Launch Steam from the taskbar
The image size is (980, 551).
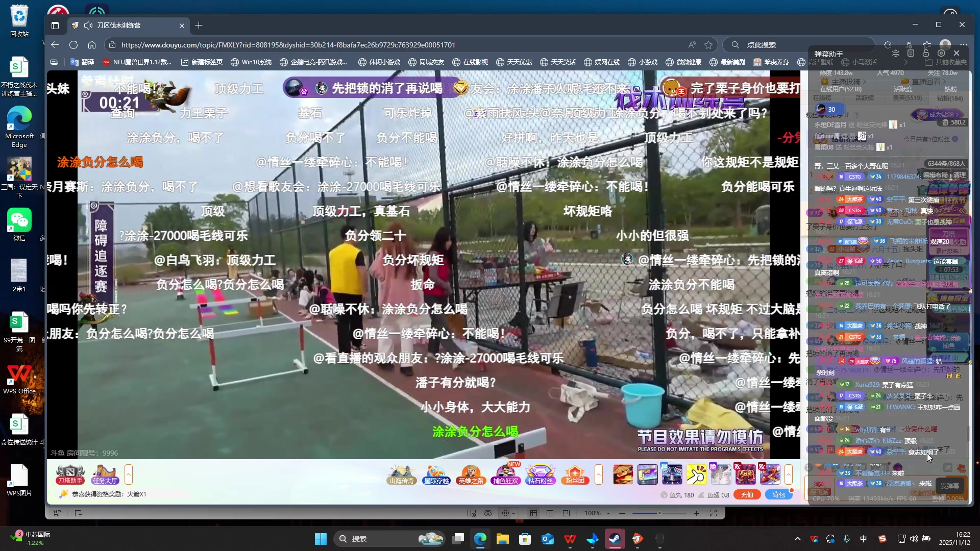tap(615, 538)
